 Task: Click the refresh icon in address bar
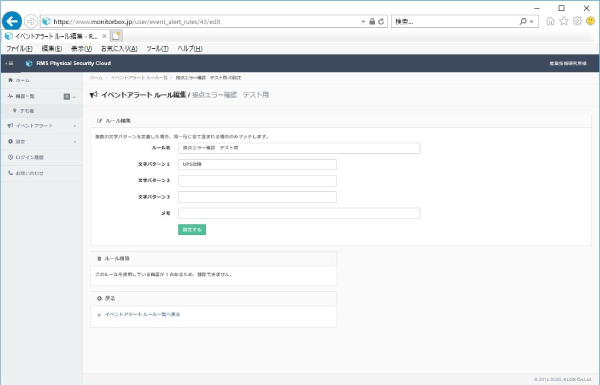[381, 21]
